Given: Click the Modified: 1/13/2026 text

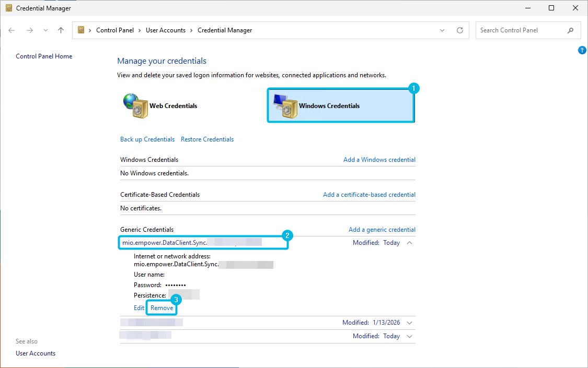Looking at the screenshot, I should pyautogui.click(x=371, y=323).
